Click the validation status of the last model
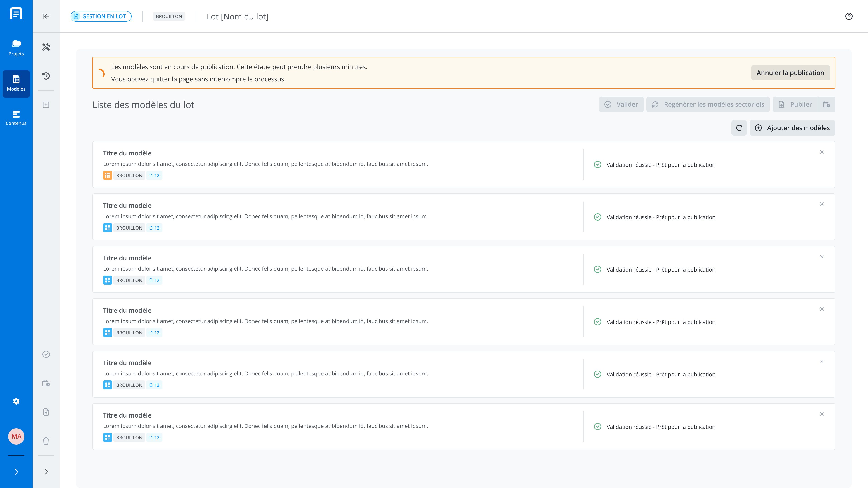The image size is (868, 488). pyautogui.click(x=654, y=427)
